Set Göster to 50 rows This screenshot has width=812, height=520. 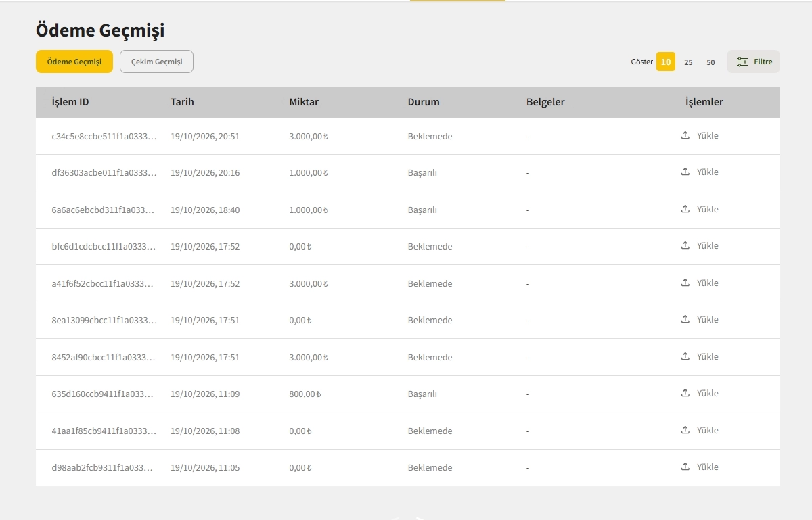[710, 62]
